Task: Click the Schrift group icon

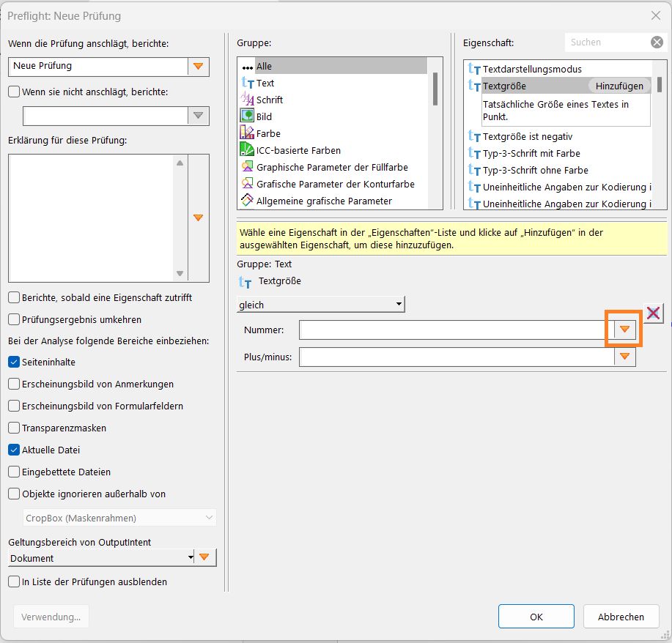Action: (247, 100)
